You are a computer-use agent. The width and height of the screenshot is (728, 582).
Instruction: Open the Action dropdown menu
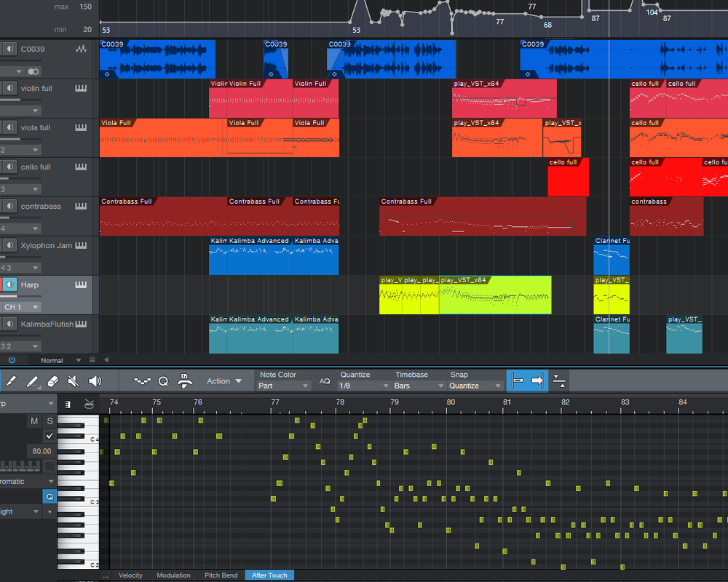point(223,380)
